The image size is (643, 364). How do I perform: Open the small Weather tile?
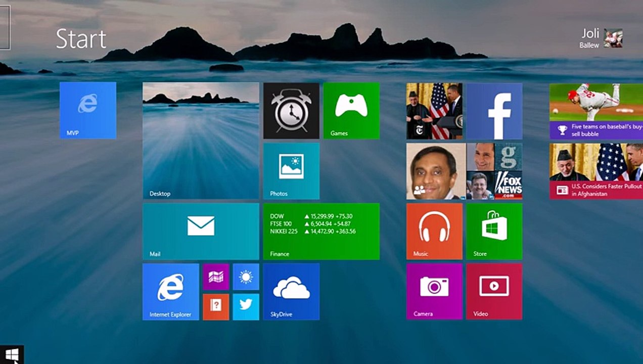point(246,277)
